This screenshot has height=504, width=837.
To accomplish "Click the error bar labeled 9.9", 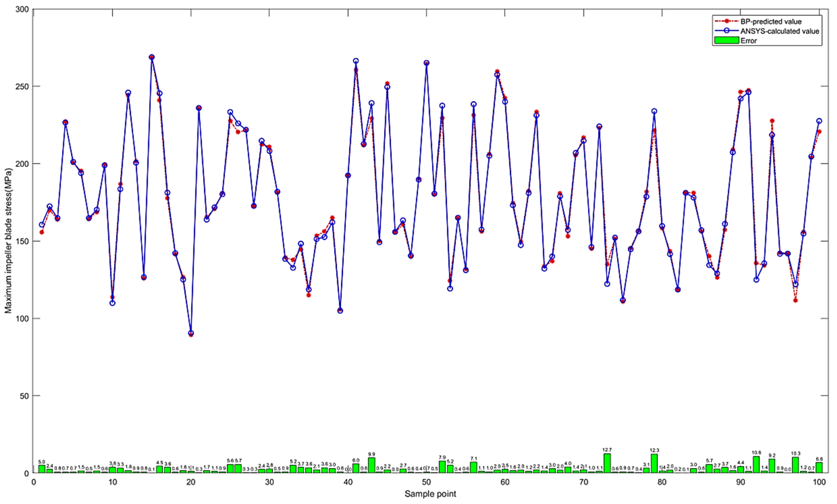I will 372,465.
